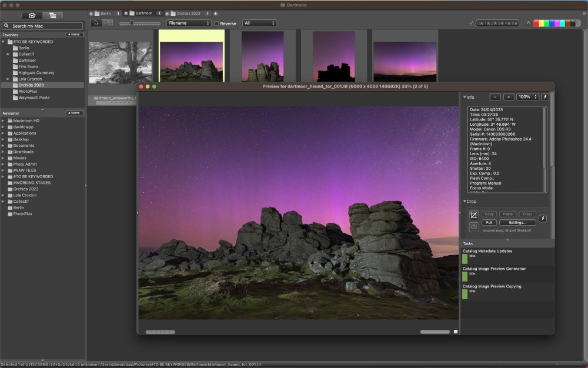The width and height of the screenshot is (588, 368).
Task: Click the Highgate Cemetery folder icon
Action: (15, 73)
